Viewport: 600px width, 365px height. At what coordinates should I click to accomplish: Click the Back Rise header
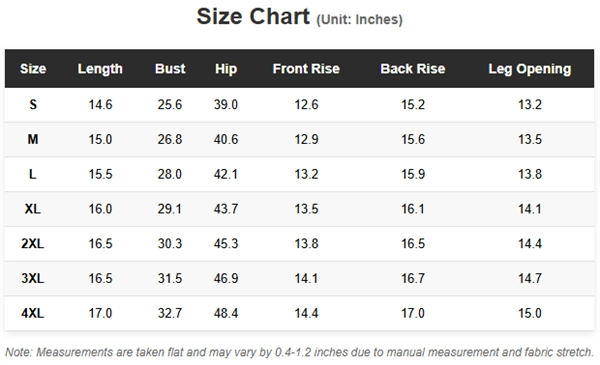[x=412, y=69]
